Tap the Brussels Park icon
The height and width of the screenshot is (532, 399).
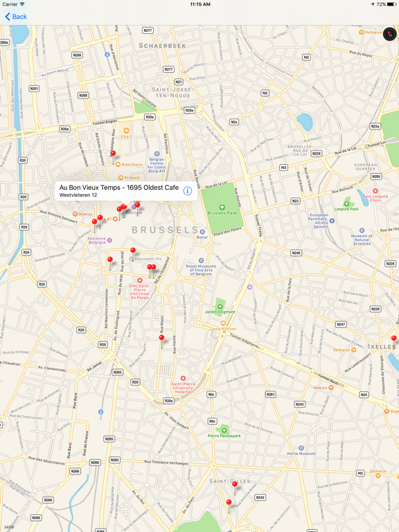pos(222,207)
